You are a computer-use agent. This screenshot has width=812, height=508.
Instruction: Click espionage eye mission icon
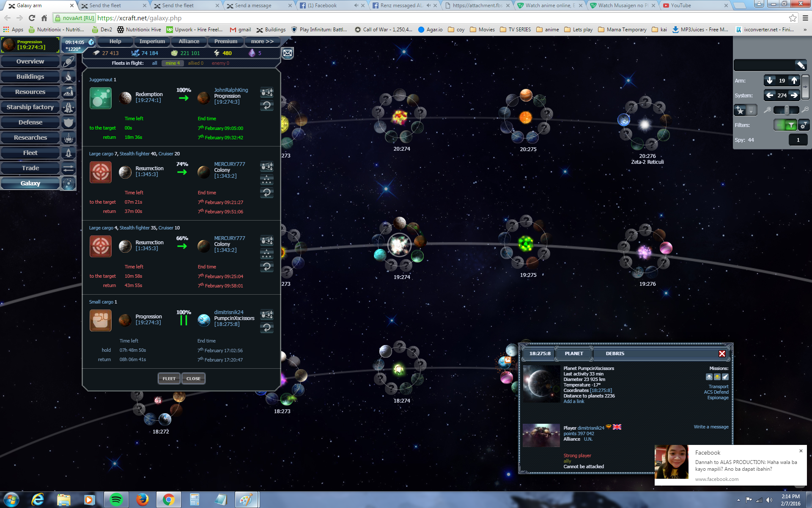(709, 377)
